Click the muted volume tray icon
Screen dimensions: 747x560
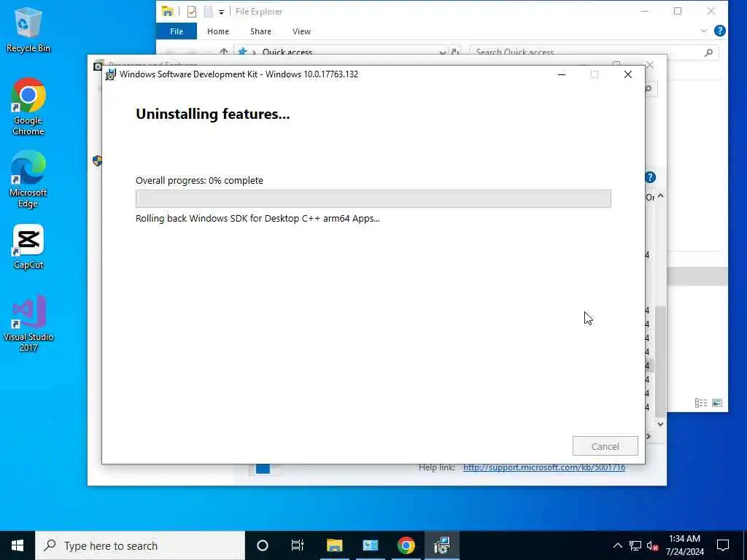[653, 545]
